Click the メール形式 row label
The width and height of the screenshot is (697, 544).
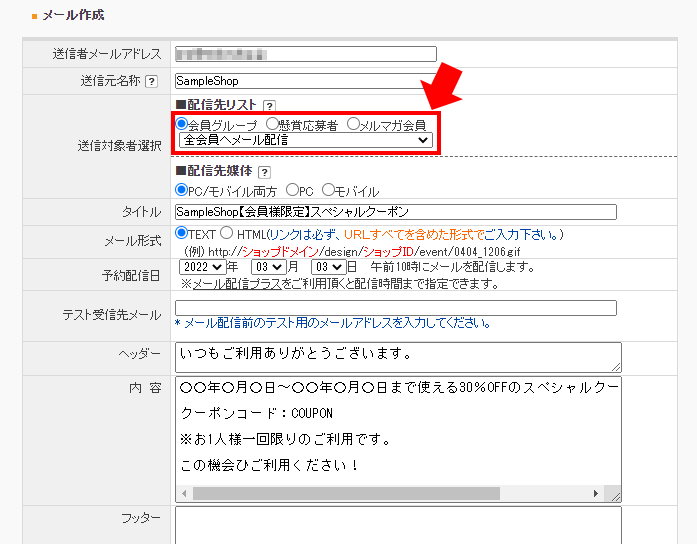click(x=132, y=241)
